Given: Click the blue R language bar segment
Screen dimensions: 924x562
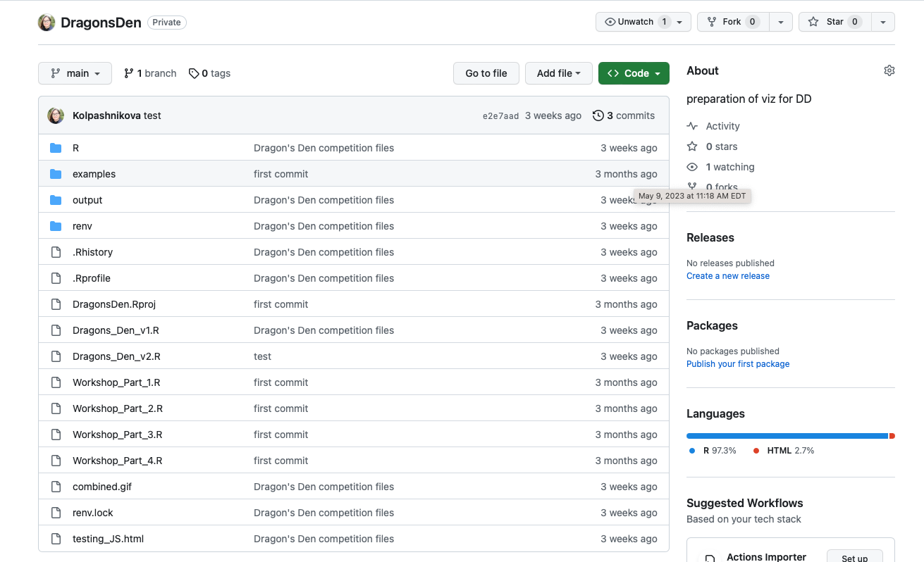Looking at the screenshot, I should [787, 436].
